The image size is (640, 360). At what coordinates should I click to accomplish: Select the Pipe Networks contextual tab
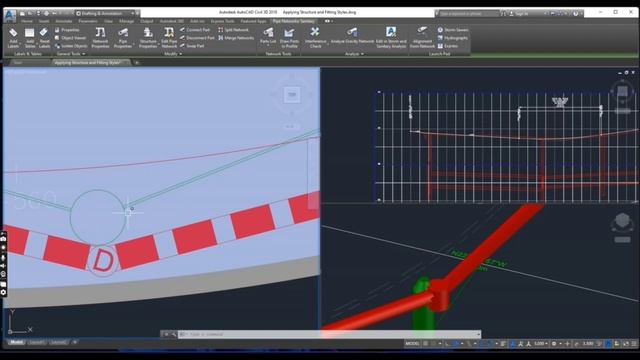point(294,21)
